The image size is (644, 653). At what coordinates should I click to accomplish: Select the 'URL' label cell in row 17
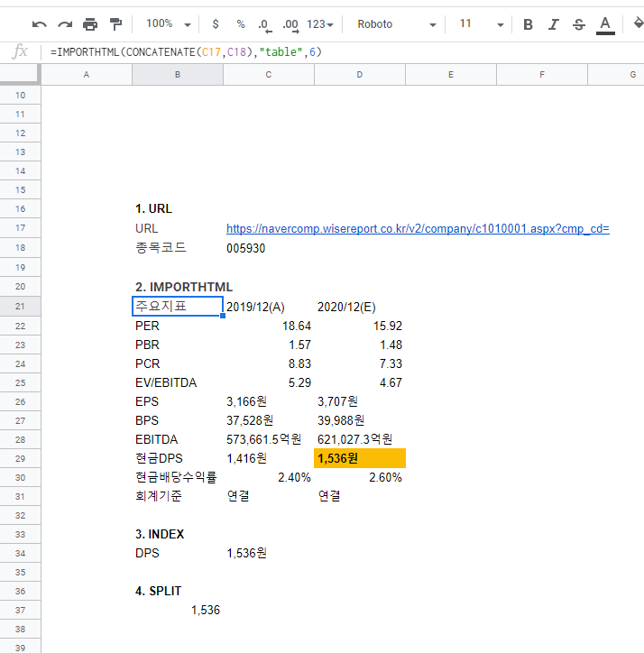[178, 228]
